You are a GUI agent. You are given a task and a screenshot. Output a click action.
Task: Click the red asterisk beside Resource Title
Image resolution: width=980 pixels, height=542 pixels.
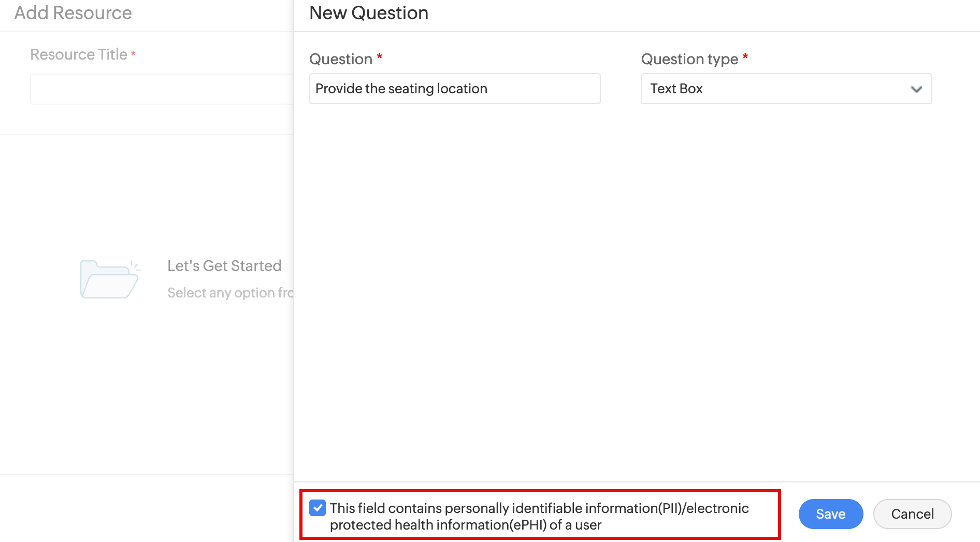click(133, 53)
